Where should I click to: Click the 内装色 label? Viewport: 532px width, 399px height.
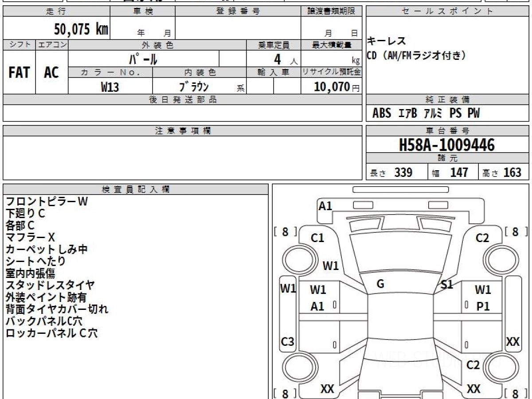[x=199, y=72]
